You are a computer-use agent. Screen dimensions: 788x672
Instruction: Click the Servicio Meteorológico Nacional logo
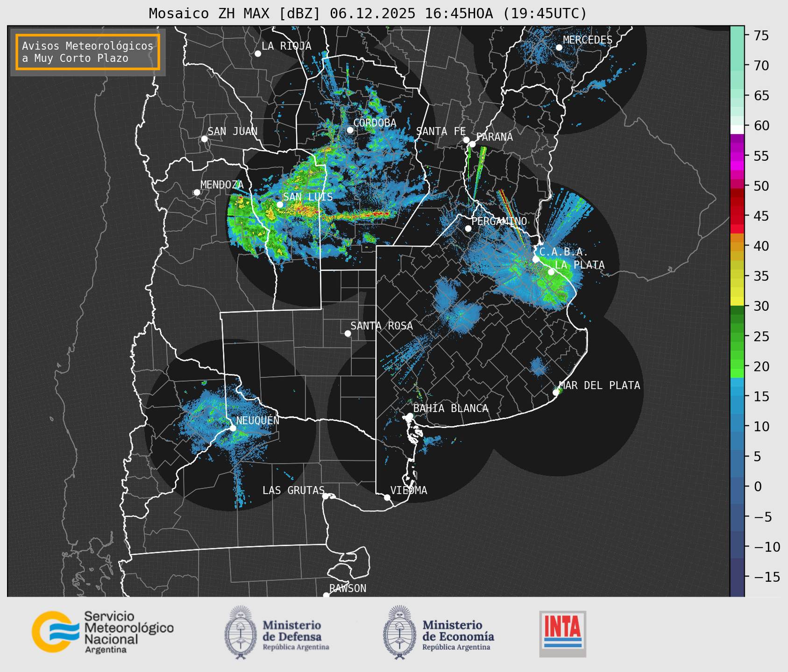[102, 632]
